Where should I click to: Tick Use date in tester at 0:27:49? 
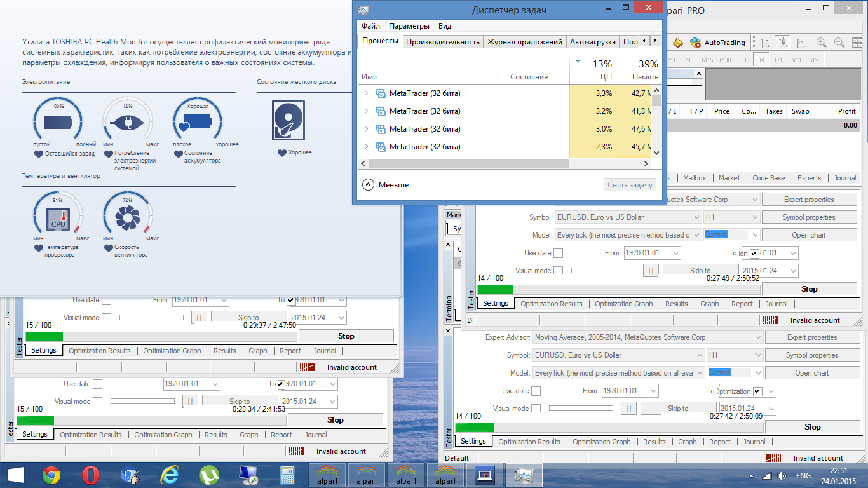(558, 253)
